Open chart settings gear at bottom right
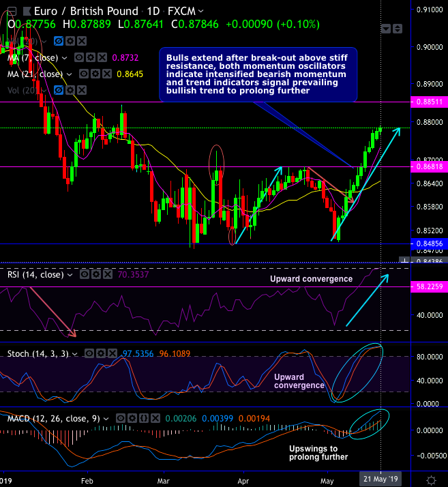Image resolution: width=448 pixels, height=487 pixels. (x=431, y=480)
